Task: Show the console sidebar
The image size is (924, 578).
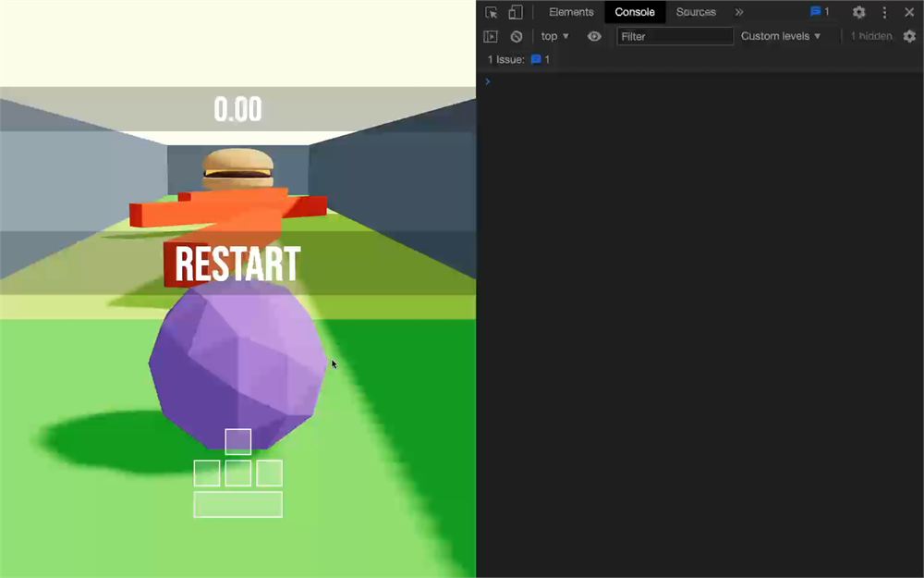Action: click(x=491, y=37)
